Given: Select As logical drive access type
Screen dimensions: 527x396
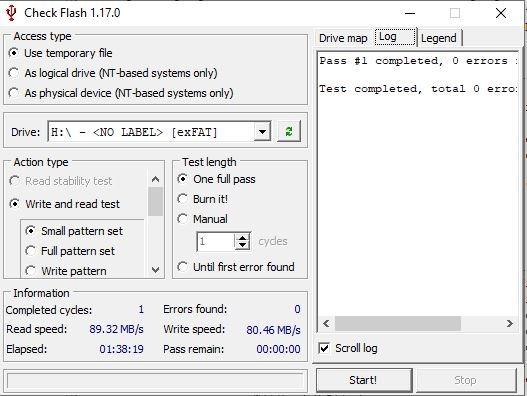Looking at the screenshot, I should (113, 73).
